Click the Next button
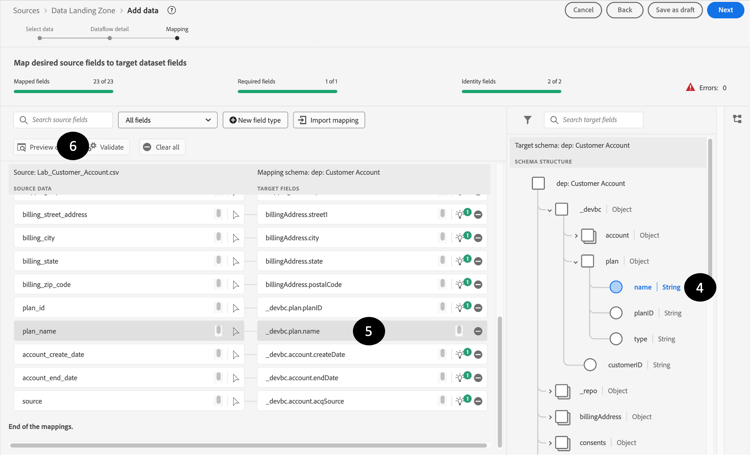Image resolution: width=750 pixels, height=455 pixels. click(725, 10)
